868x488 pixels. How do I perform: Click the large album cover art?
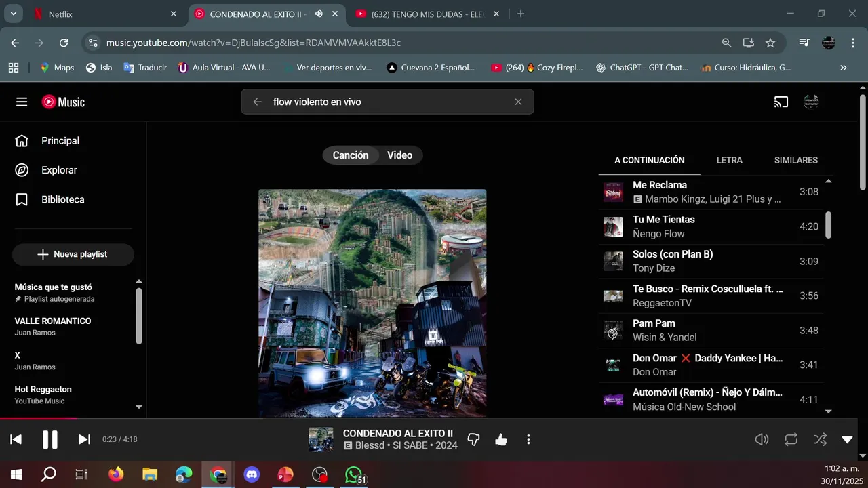[x=372, y=303]
